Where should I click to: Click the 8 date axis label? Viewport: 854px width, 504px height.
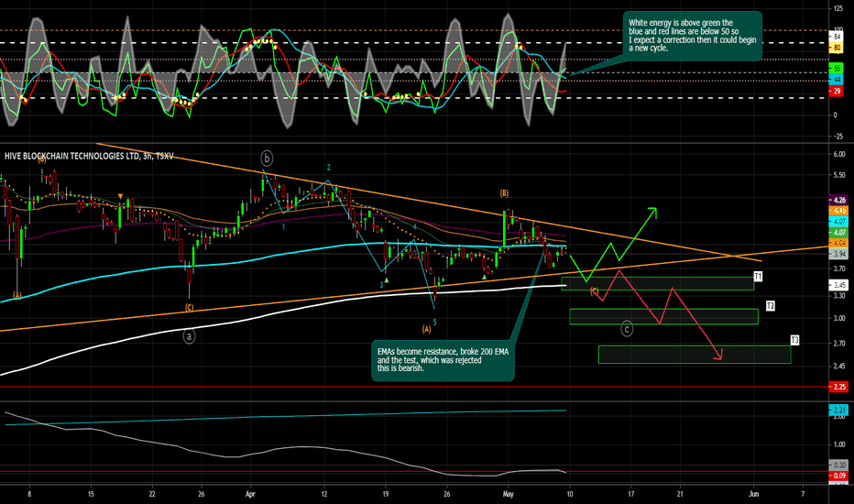29,494
